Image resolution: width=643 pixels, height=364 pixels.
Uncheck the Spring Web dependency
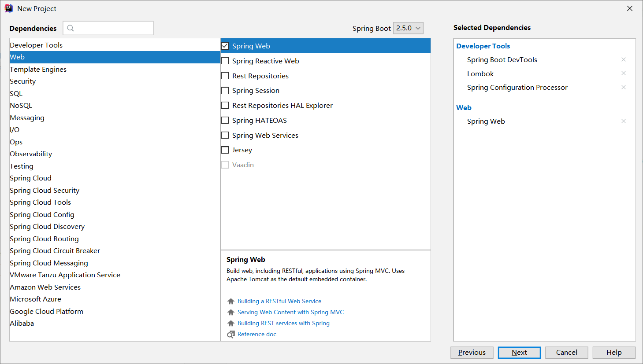click(x=225, y=45)
